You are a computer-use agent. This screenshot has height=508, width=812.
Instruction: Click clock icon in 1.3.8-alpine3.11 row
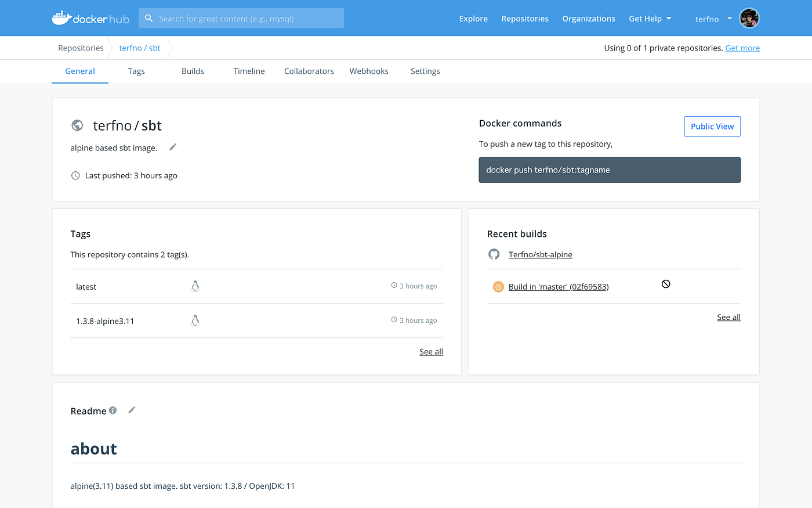(x=394, y=320)
